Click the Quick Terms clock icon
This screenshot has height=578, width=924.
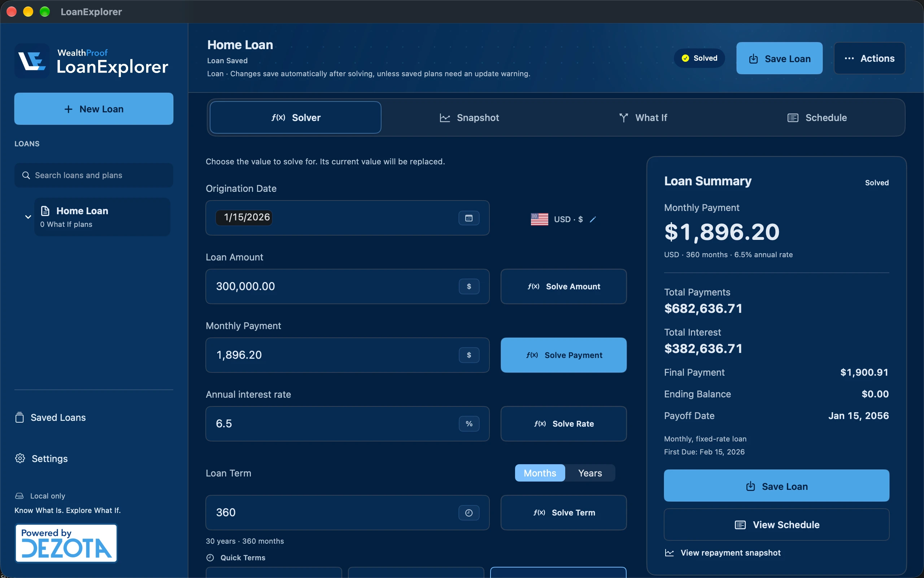(210, 557)
